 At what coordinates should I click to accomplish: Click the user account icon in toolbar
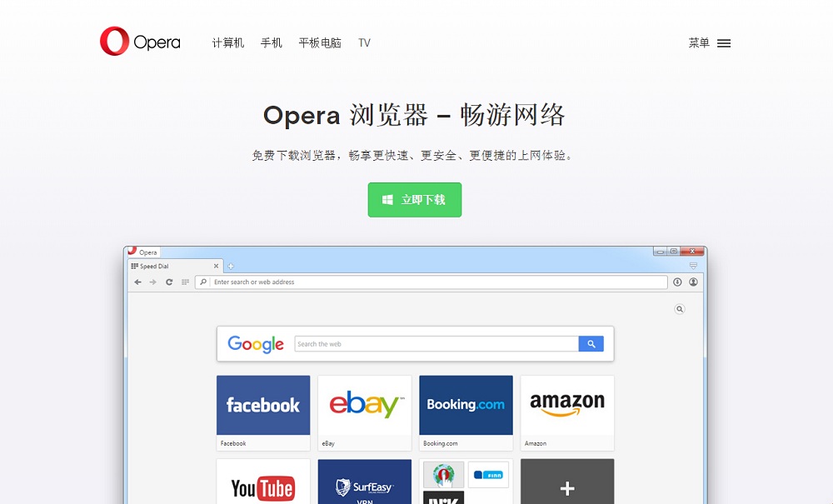693,282
